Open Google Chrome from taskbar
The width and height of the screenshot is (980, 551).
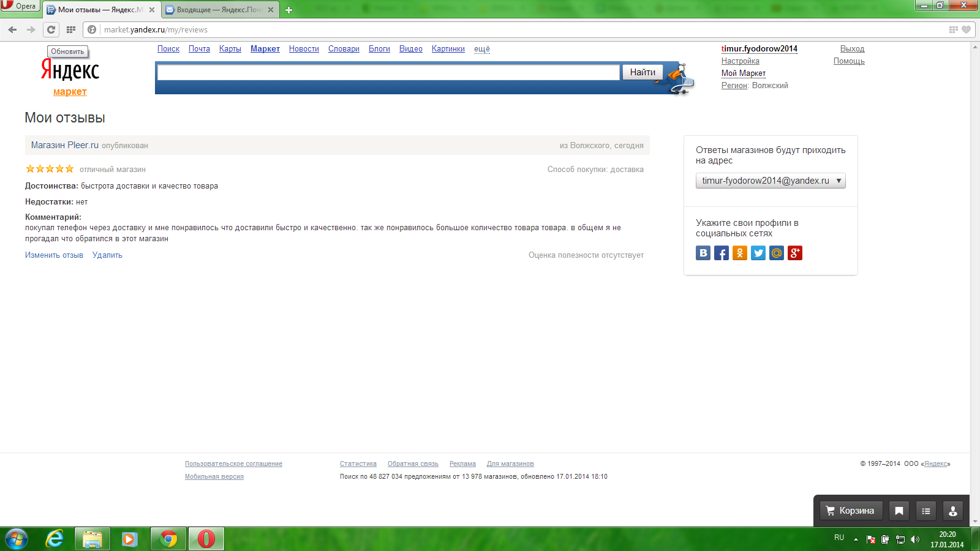(168, 539)
